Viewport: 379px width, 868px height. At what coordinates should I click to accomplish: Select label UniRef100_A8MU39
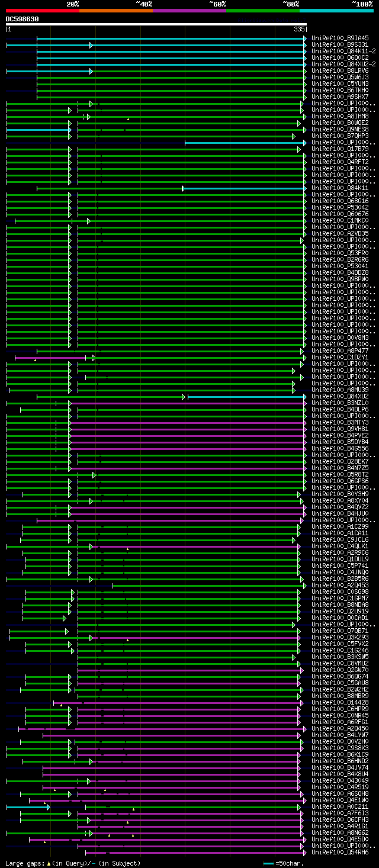click(x=340, y=390)
